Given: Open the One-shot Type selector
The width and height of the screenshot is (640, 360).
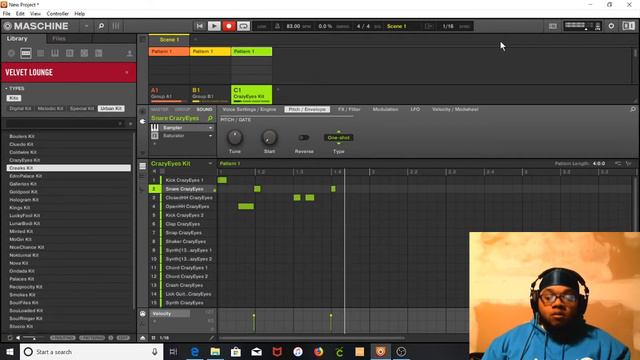Looking at the screenshot, I should click(x=338, y=138).
